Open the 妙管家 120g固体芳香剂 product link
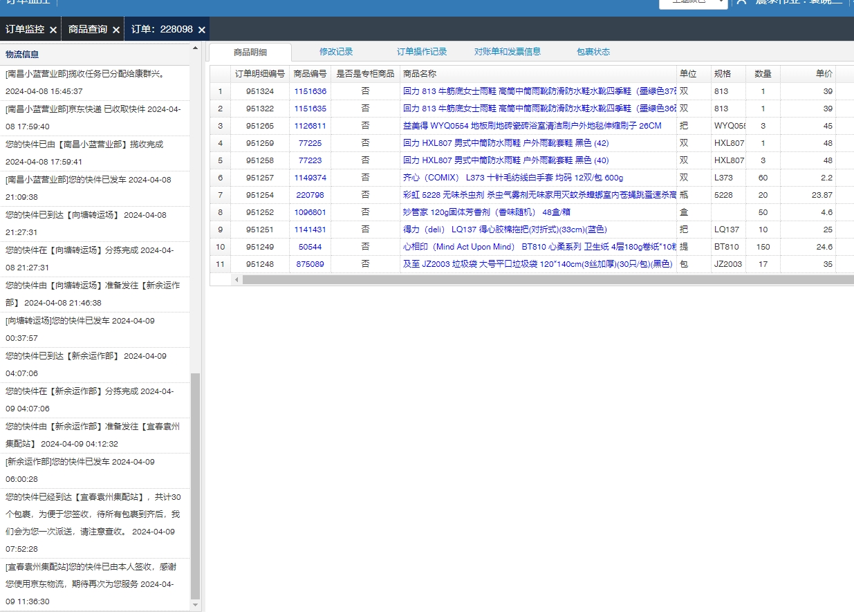Viewport: 854px width, 616px height. [487, 212]
